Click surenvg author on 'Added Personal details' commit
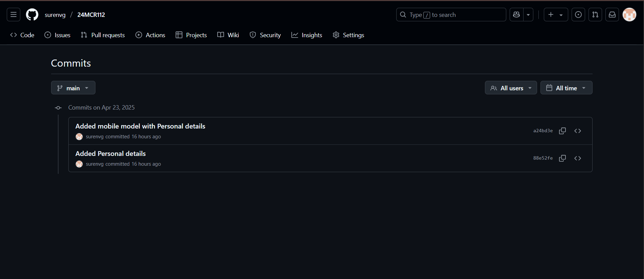 click(x=94, y=164)
